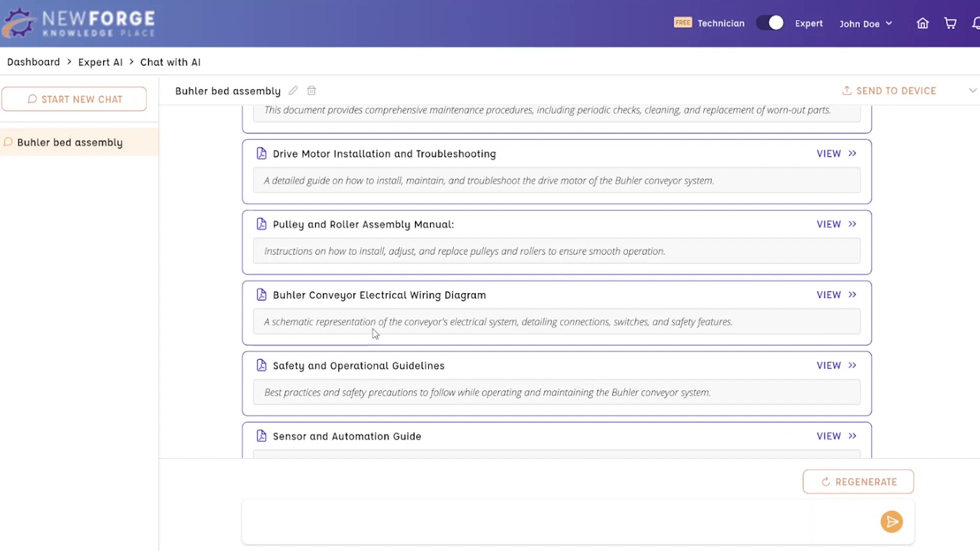Click Safety and Operational Guidelines title
Screen dimensions: 980x551
[x=358, y=366]
